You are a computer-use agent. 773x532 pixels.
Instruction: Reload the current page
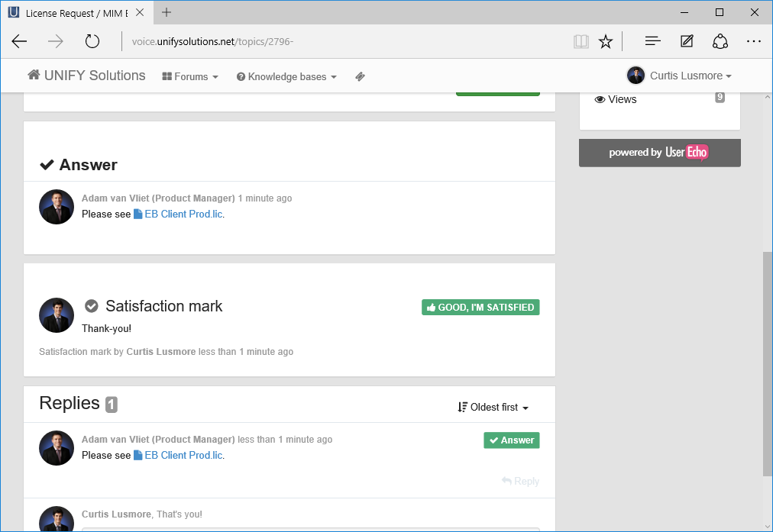point(92,41)
